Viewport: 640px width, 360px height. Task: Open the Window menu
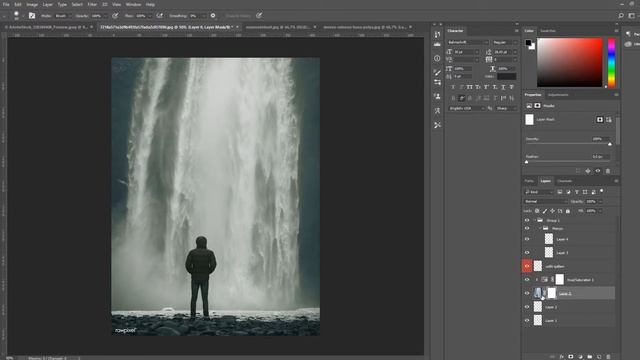133,4
